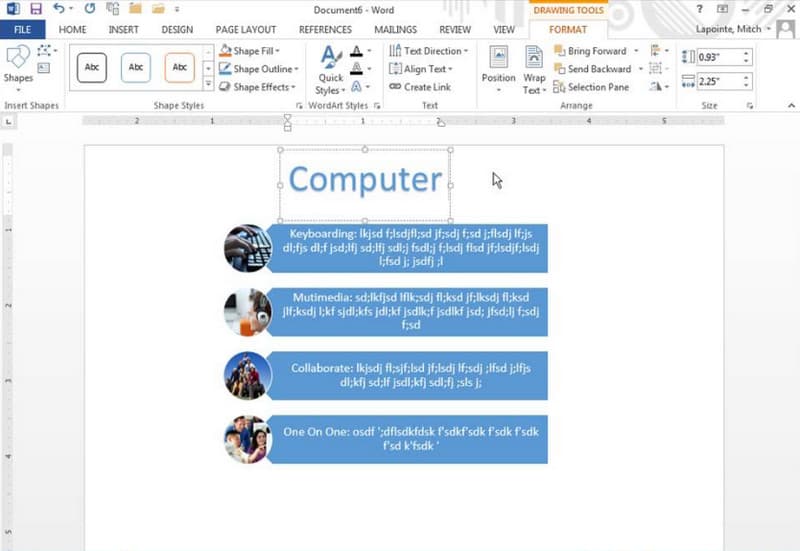Select the Drawing Tools FORMAT tab
800x551 pixels.
[568, 30]
